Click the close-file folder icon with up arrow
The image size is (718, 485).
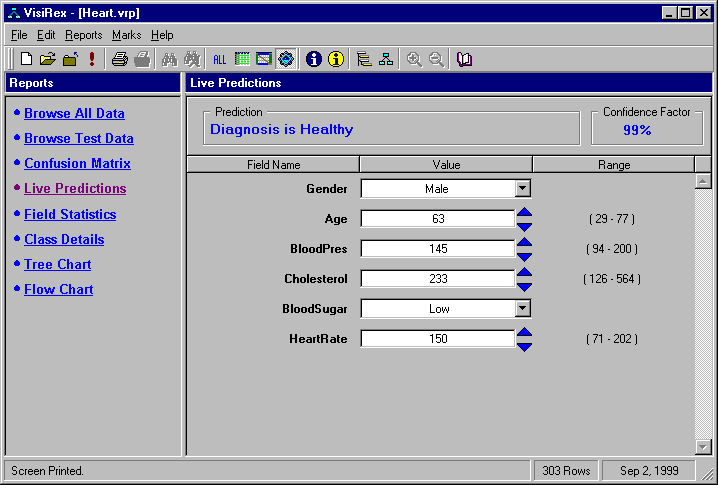[71, 59]
